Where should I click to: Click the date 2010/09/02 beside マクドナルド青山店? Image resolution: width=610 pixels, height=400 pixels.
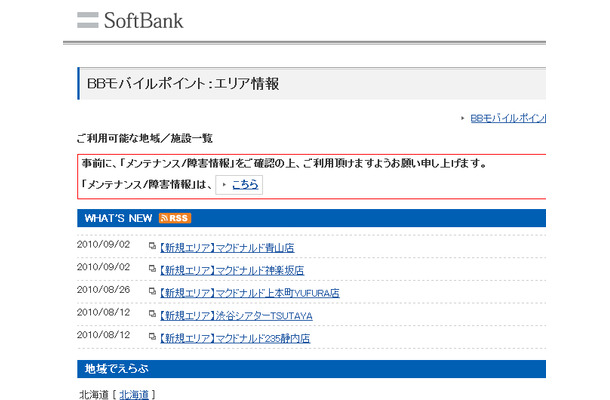click(103, 244)
